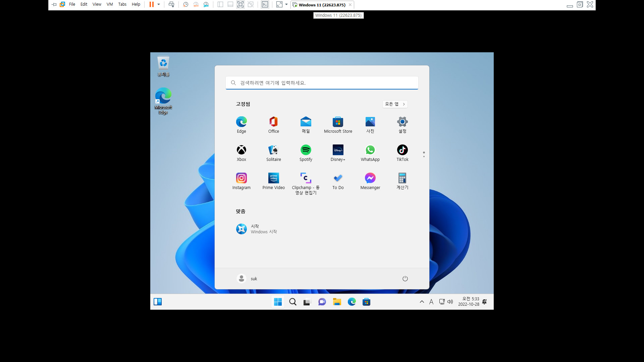Launch the Messenger pinned app
The height and width of the screenshot is (362, 644).
[370, 181]
